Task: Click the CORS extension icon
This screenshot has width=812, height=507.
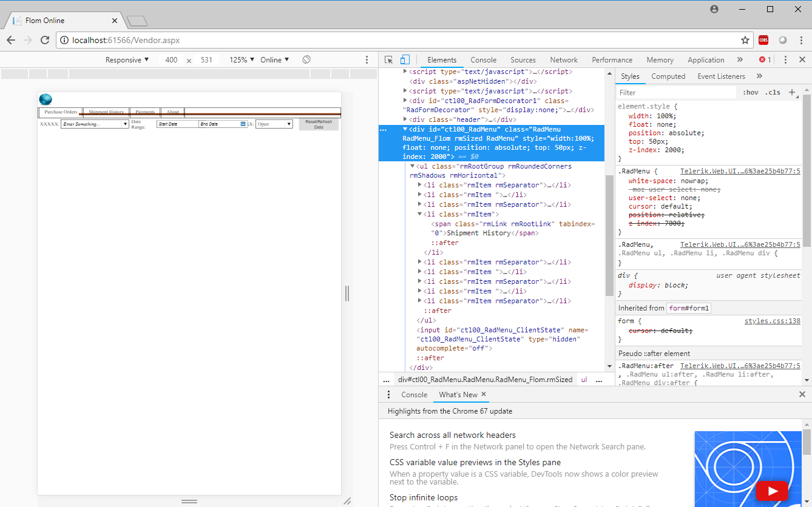Action: click(763, 40)
